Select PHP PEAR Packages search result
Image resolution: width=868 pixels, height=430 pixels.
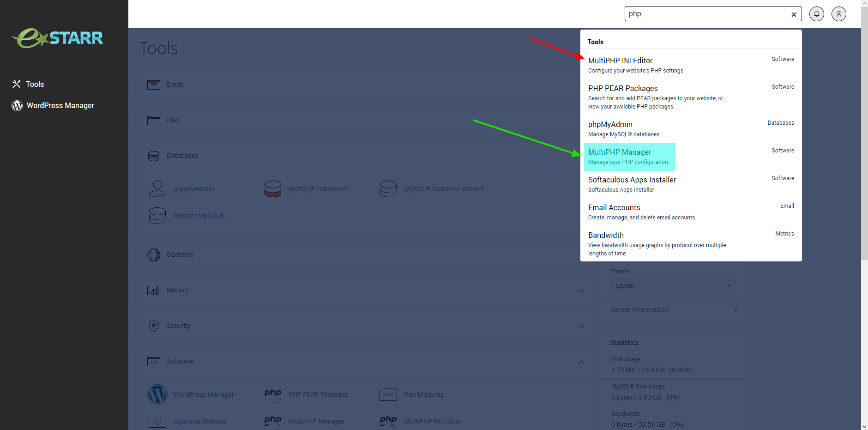click(x=691, y=97)
